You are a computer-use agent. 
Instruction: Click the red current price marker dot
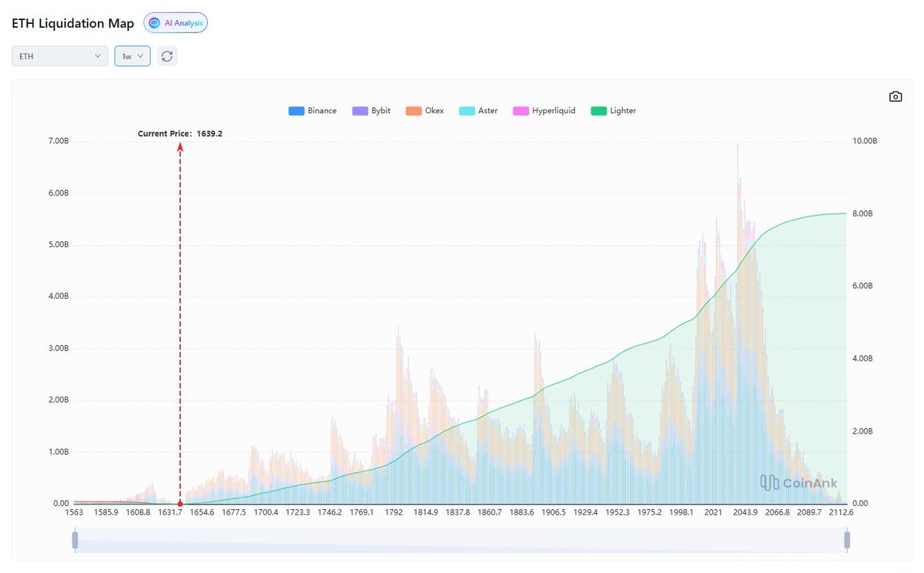[x=180, y=503]
